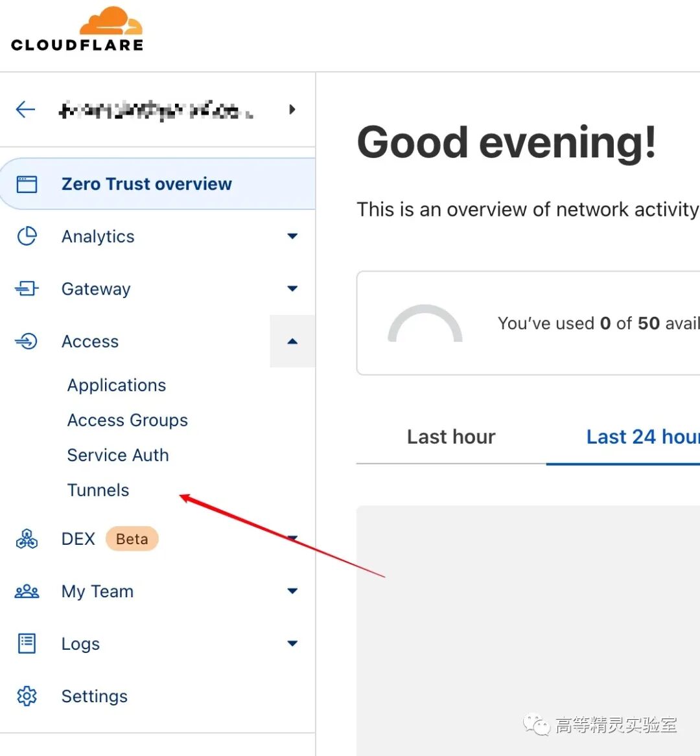Open Service Auth submenu item
The image size is (700, 756).
[x=118, y=455]
